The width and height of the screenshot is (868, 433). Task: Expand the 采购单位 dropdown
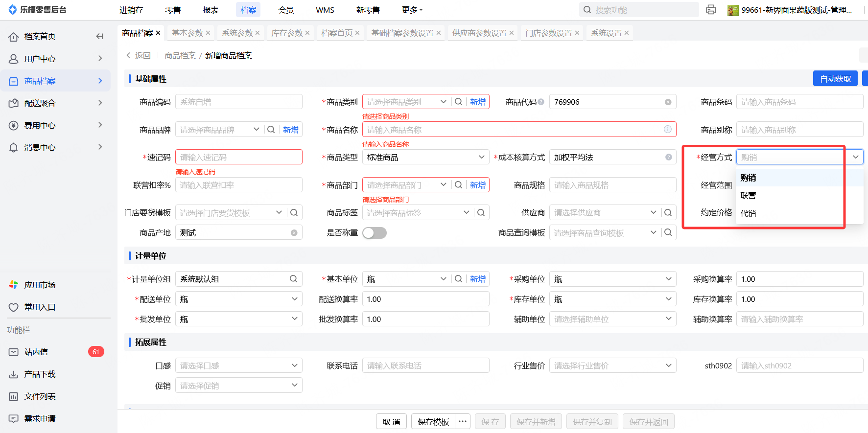coord(612,279)
